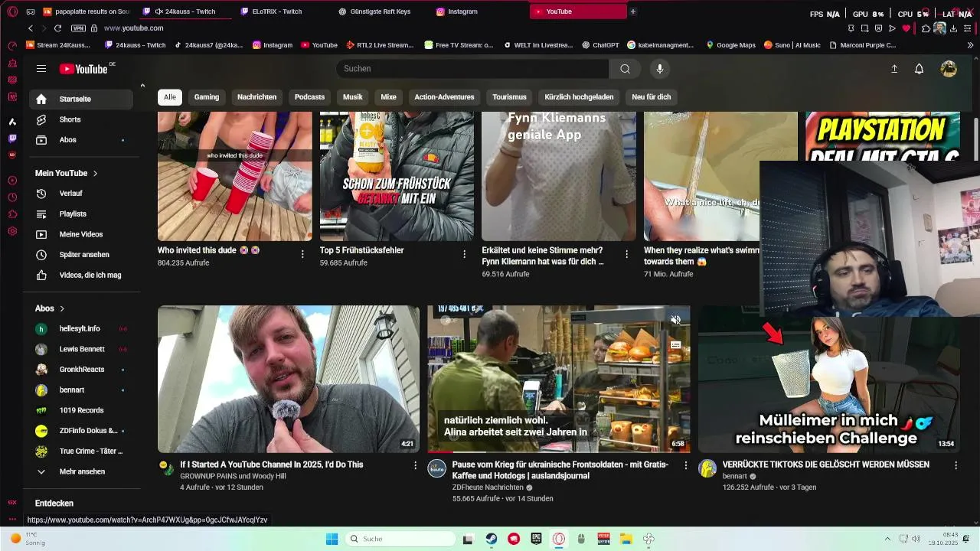980x551 pixels.
Task: Expand the Abos section chevron
Action: (62, 308)
